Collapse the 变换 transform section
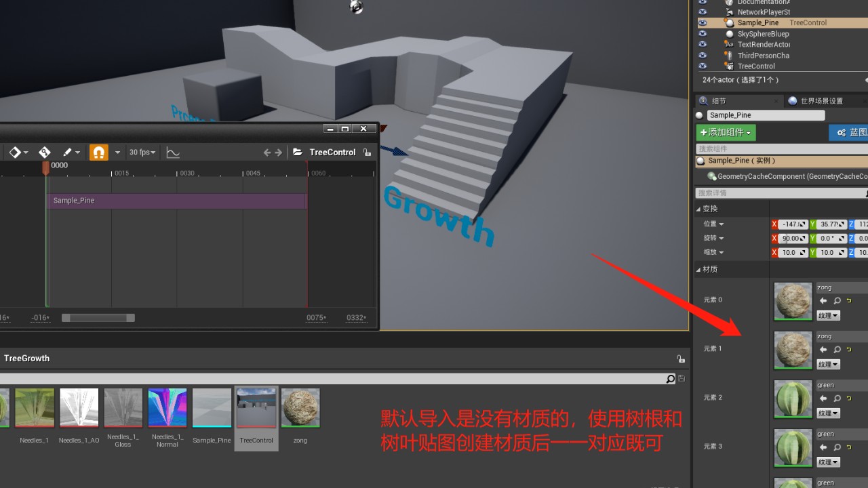This screenshot has width=868, height=488. click(x=698, y=209)
